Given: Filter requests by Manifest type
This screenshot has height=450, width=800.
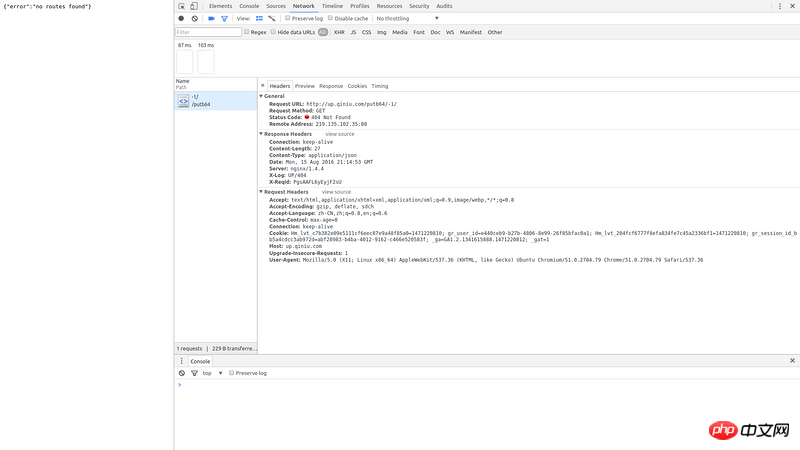Looking at the screenshot, I should point(470,32).
